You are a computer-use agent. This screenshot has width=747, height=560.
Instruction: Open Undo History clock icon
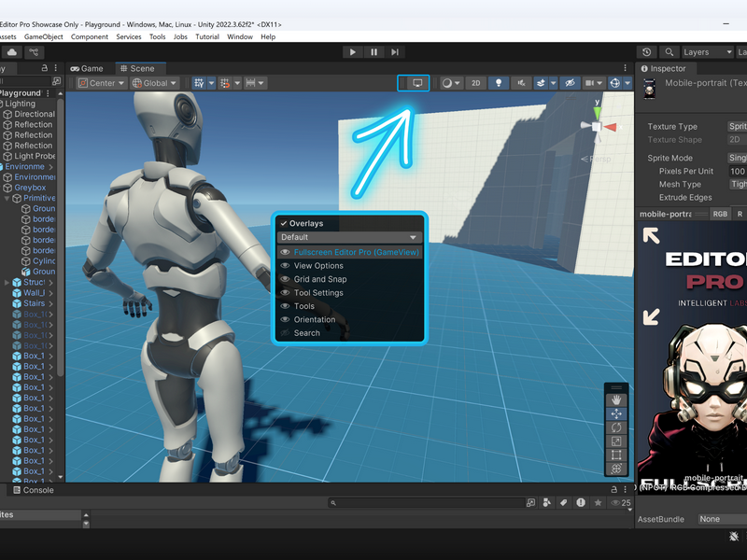click(646, 52)
